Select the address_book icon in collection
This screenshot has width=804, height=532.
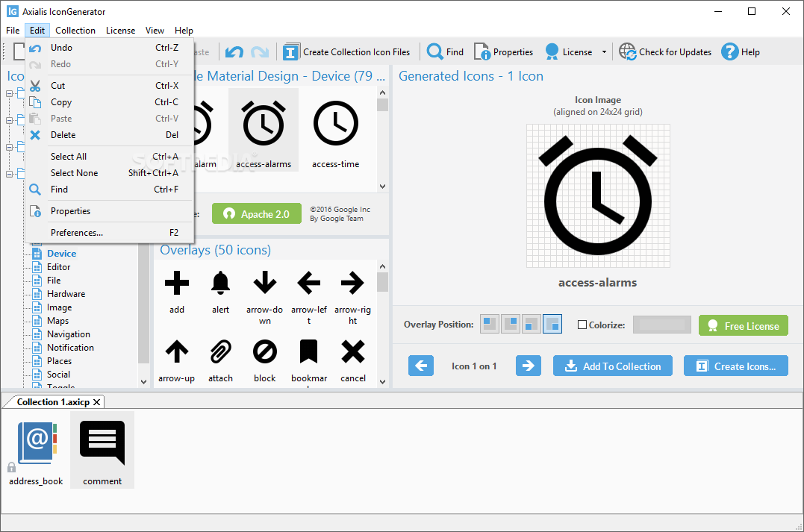tap(36, 451)
